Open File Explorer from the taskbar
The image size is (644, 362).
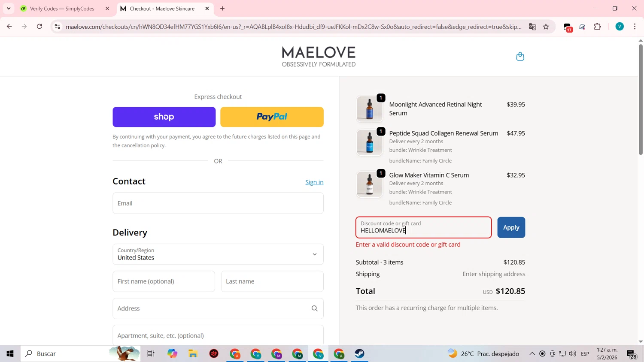click(193, 353)
